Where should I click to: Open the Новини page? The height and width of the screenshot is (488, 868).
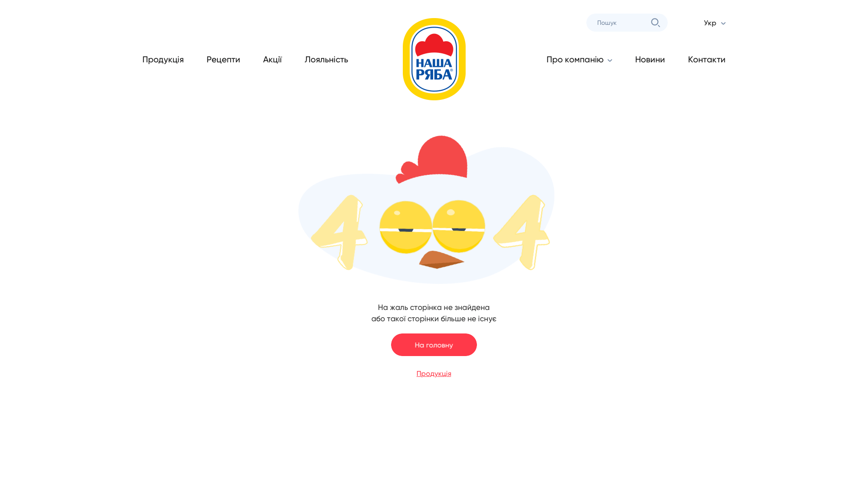click(x=650, y=60)
